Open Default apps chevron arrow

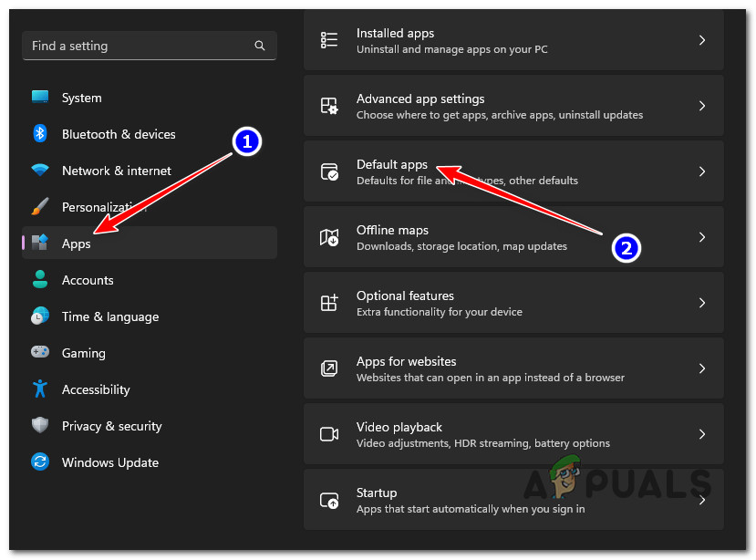click(x=702, y=171)
